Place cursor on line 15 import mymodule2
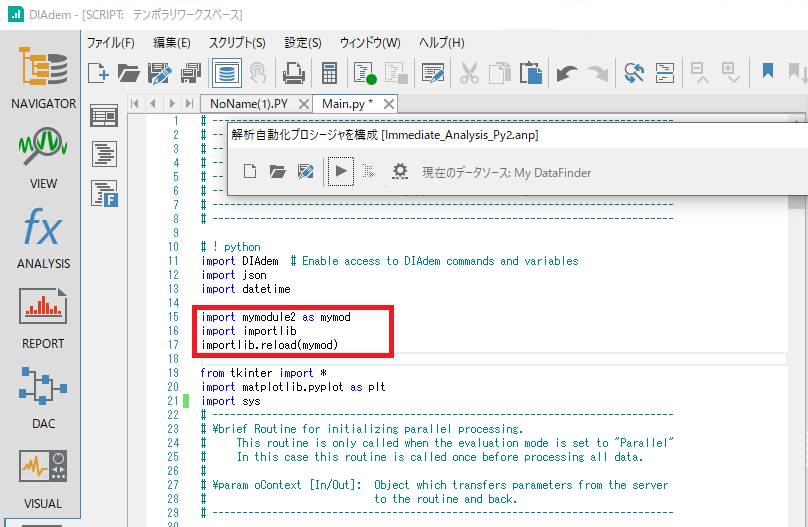Viewport: 808px width, 527px height. 276,317
